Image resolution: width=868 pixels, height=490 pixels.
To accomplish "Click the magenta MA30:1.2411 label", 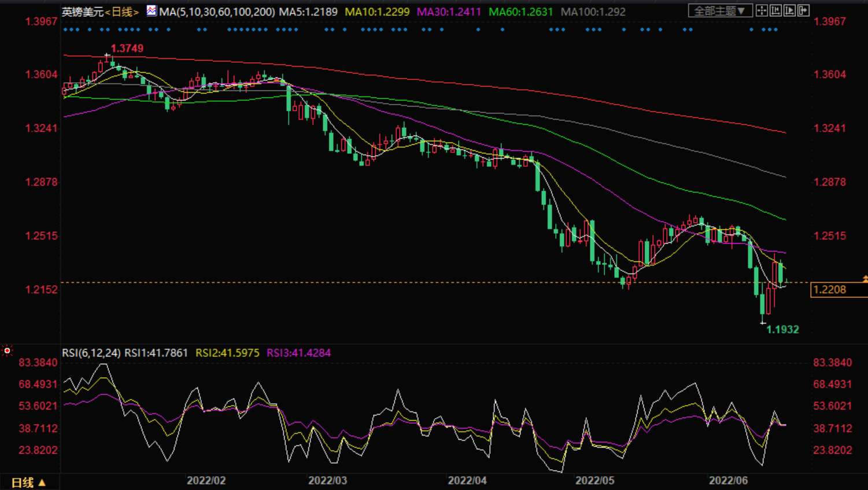I will click(x=449, y=12).
